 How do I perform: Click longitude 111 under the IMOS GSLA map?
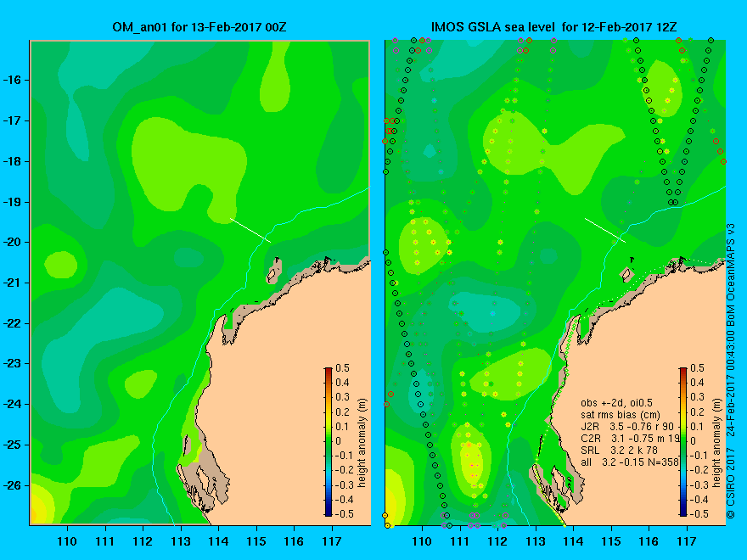coord(460,541)
